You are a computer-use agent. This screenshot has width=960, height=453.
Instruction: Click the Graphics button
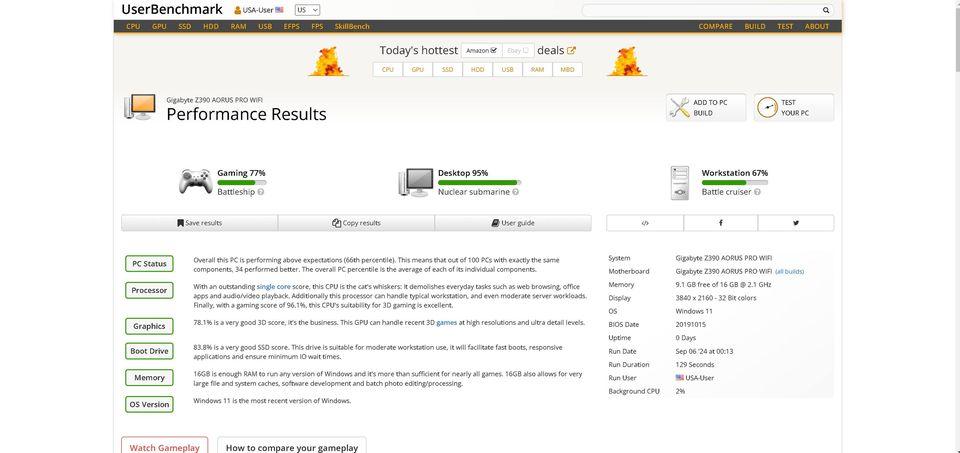point(149,326)
